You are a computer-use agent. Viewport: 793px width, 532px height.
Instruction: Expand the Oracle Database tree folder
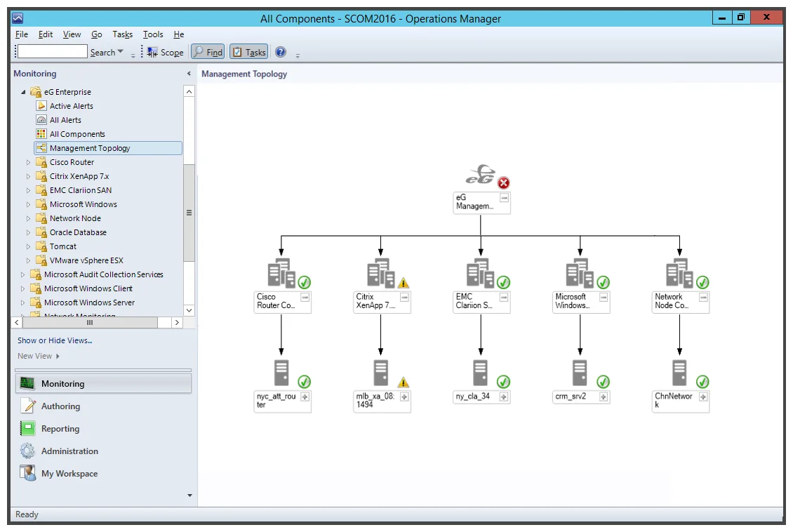coord(28,232)
